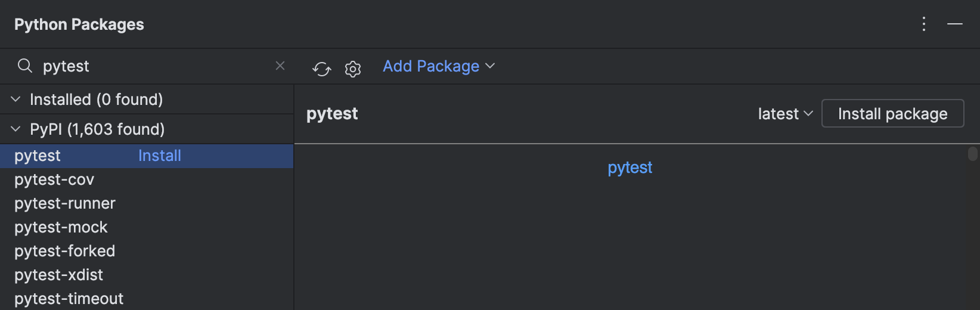Select the pytest-forked package
Viewport: 980px width, 310px height.
tap(64, 251)
